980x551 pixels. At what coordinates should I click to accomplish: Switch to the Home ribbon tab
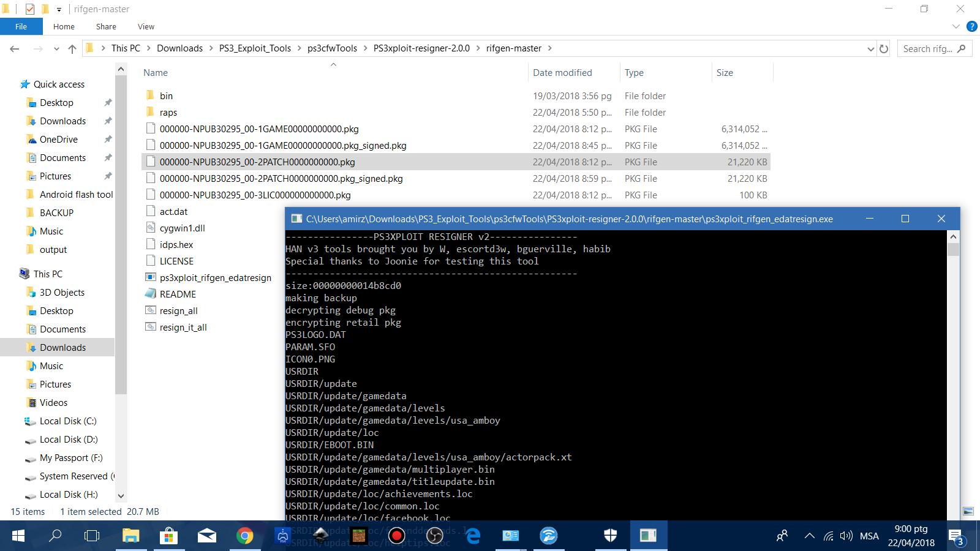[64, 26]
